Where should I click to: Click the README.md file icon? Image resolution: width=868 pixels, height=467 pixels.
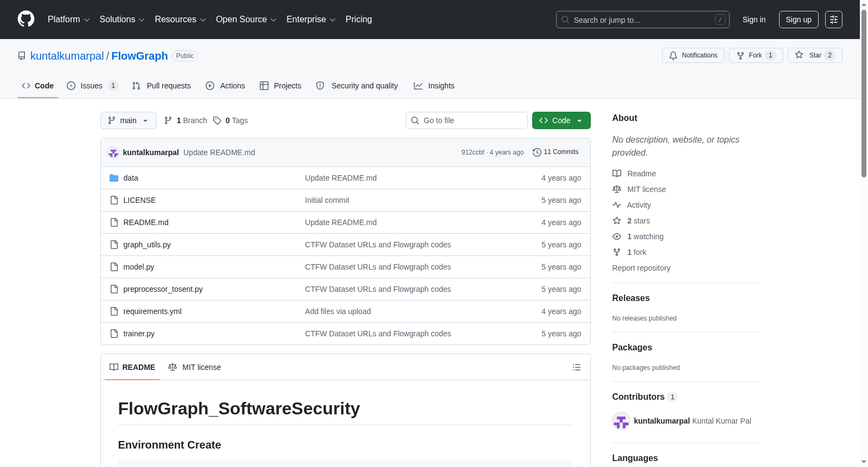114,222
